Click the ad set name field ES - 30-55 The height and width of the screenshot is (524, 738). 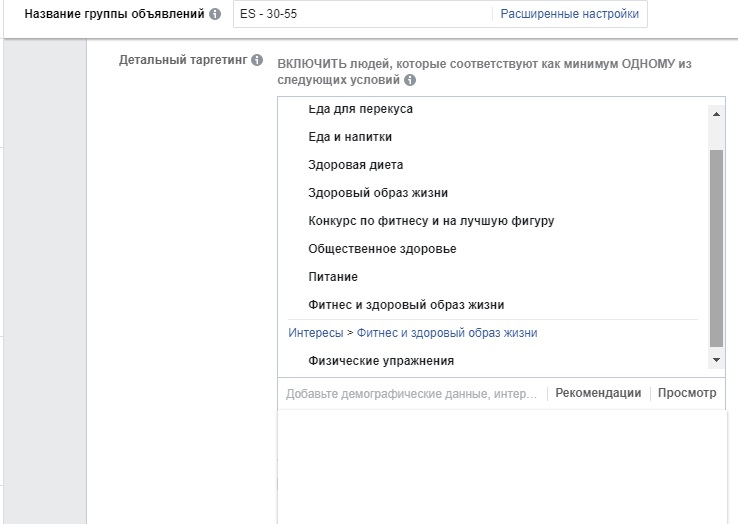coord(362,14)
